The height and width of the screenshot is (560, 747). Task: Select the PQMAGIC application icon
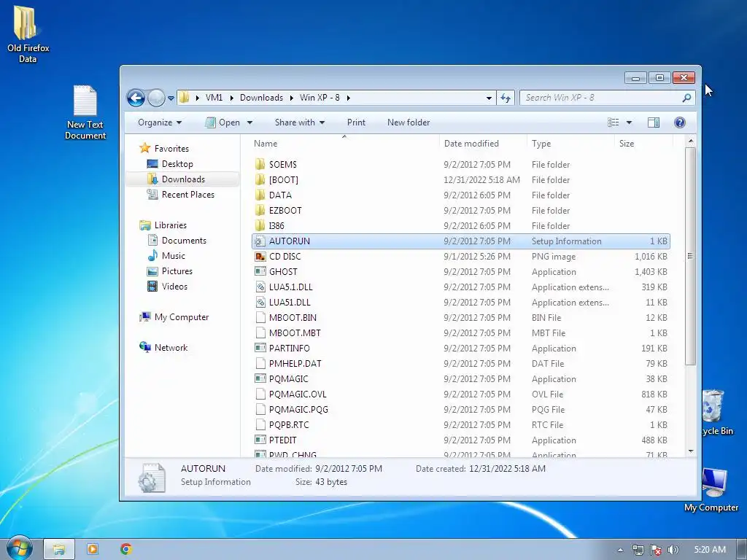click(260, 378)
